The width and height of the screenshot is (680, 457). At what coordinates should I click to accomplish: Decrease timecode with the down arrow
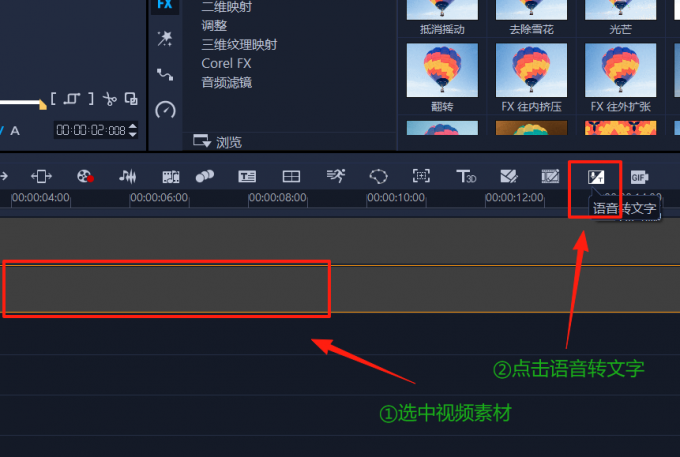[x=133, y=134]
